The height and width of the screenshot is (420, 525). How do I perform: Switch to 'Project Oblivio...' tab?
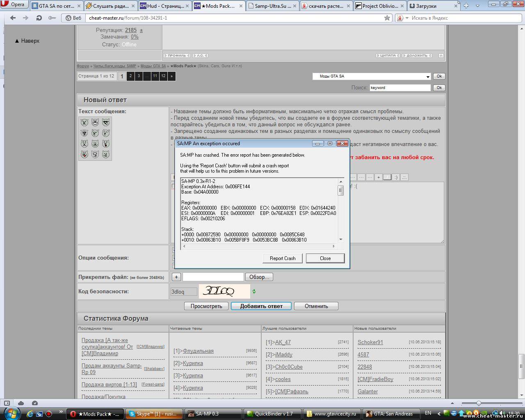(380, 6)
